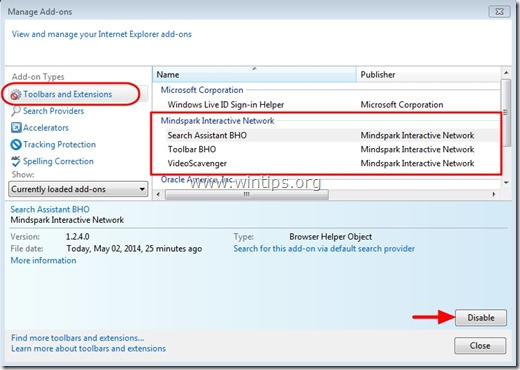Open the Currently loaded add-ons dropdown

pos(78,189)
